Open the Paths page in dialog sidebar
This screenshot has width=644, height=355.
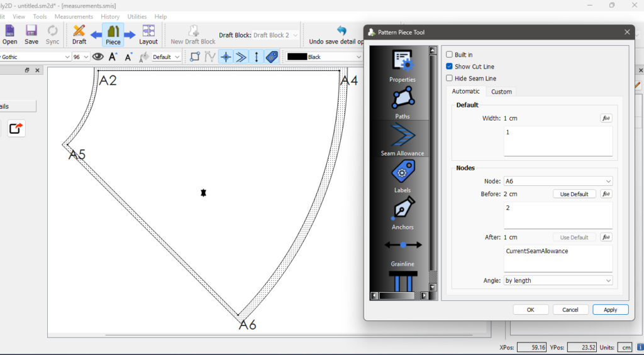click(x=402, y=102)
